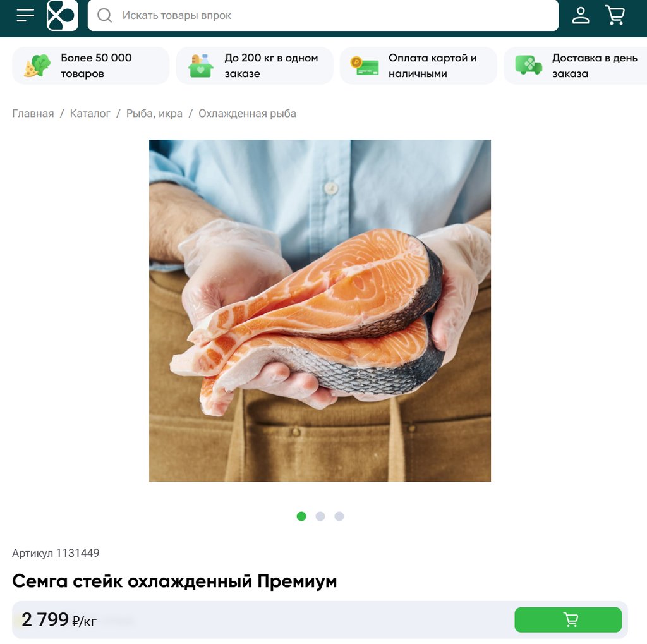Click the search magnifier icon

[104, 15]
